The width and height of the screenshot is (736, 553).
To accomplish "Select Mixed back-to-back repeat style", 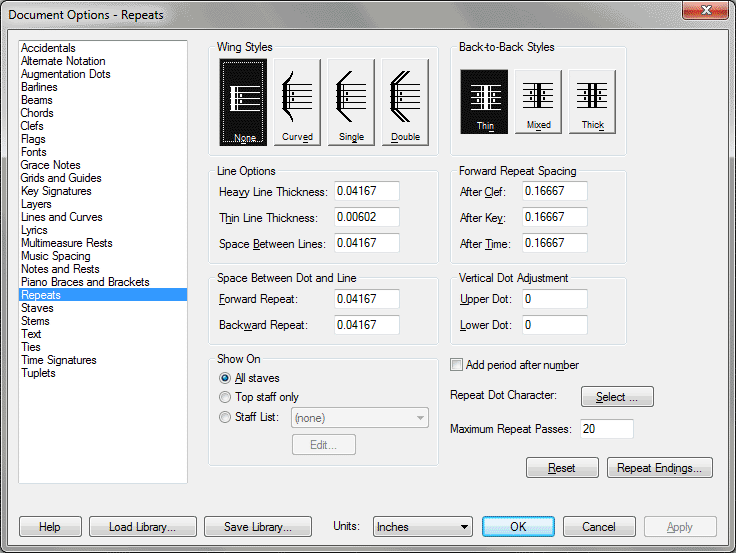I will [538, 101].
